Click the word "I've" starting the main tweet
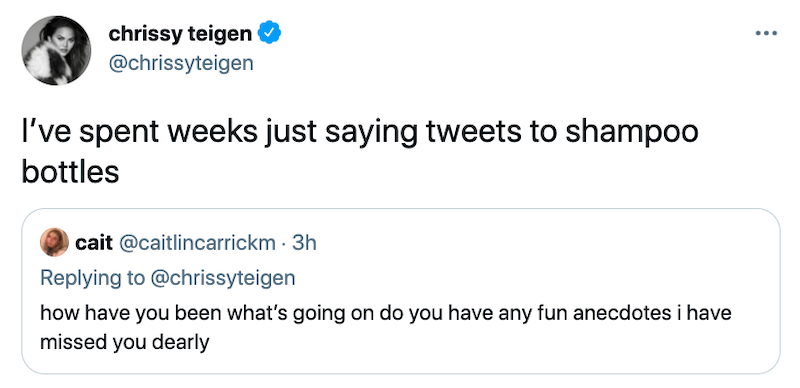 (44, 131)
